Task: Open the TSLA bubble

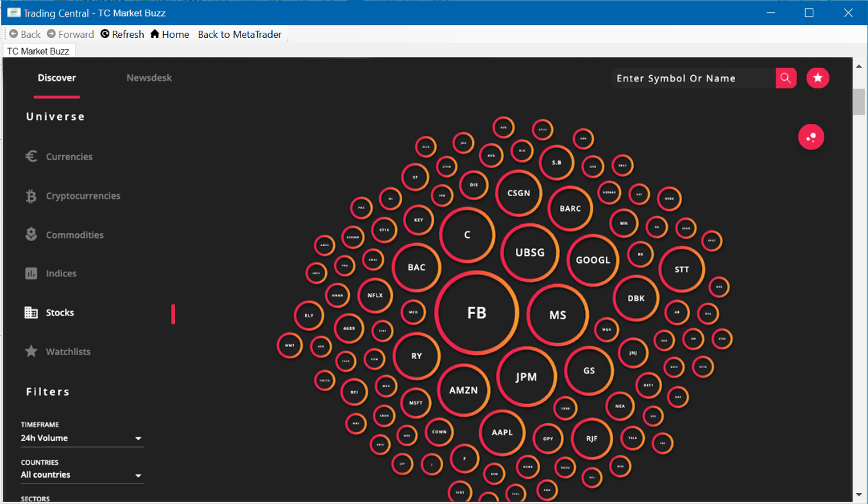Action: pos(633,438)
